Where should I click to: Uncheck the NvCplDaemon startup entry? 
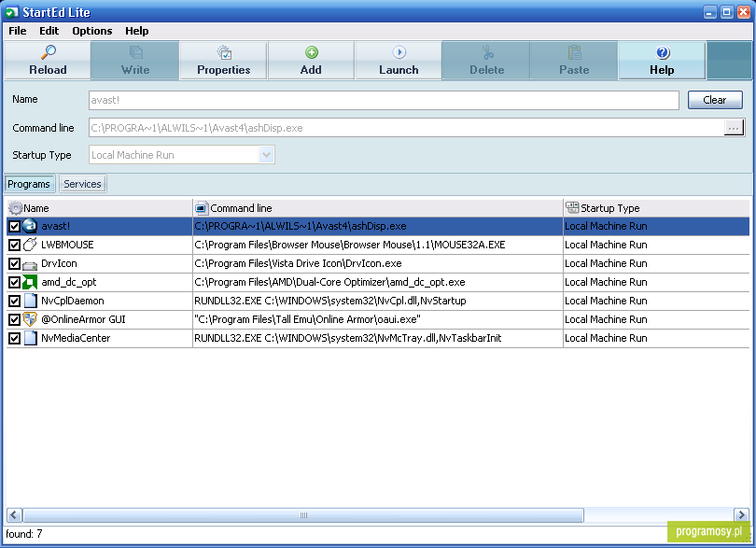pyautogui.click(x=14, y=301)
